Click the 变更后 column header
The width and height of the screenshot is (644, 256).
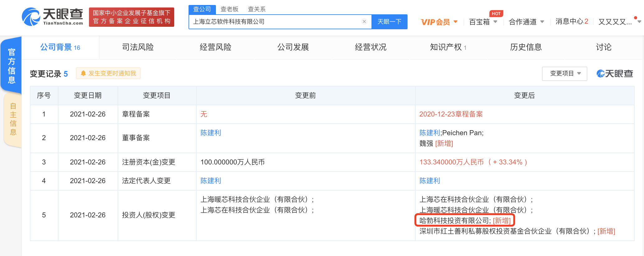click(x=524, y=95)
